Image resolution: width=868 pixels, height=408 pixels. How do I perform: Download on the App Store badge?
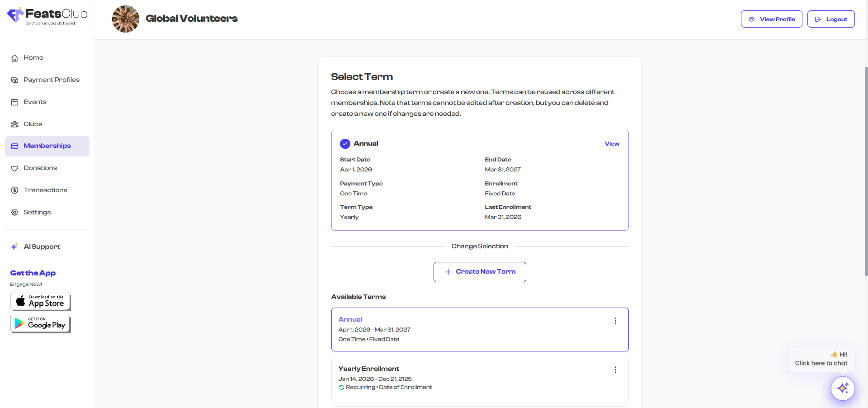pos(40,302)
